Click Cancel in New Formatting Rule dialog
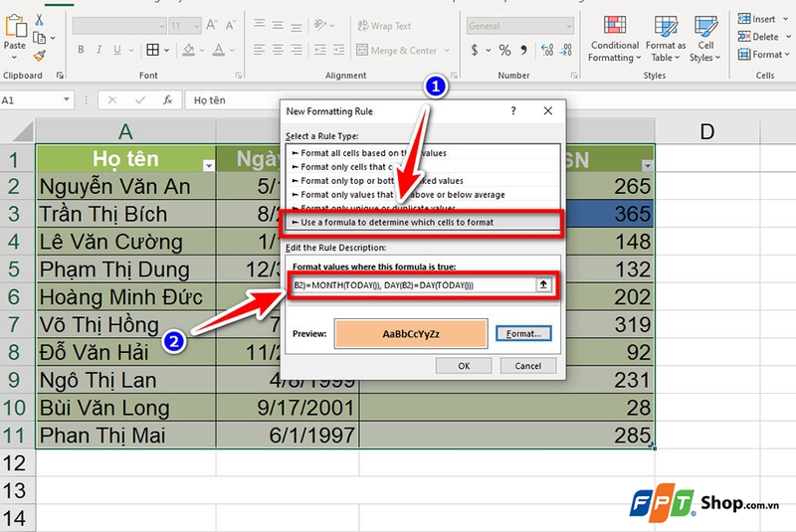796x532 pixels. [x=528, y=366]
